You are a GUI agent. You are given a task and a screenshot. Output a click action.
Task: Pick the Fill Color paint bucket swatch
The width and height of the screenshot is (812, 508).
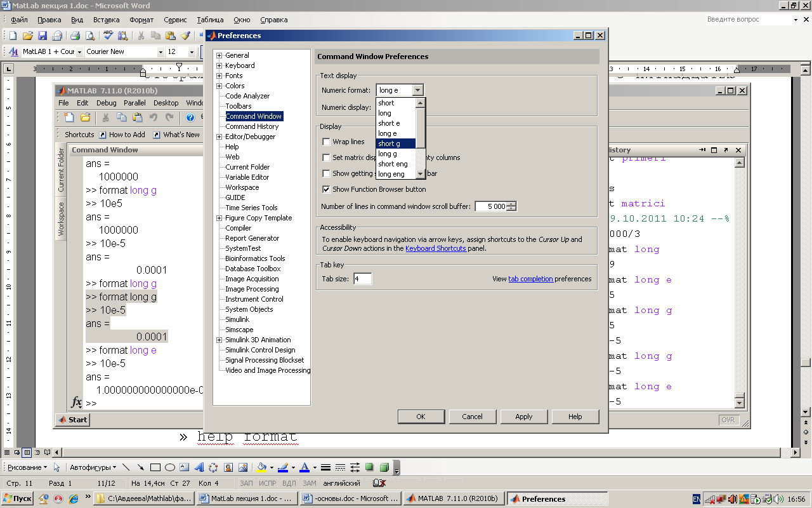click(262, 467)
